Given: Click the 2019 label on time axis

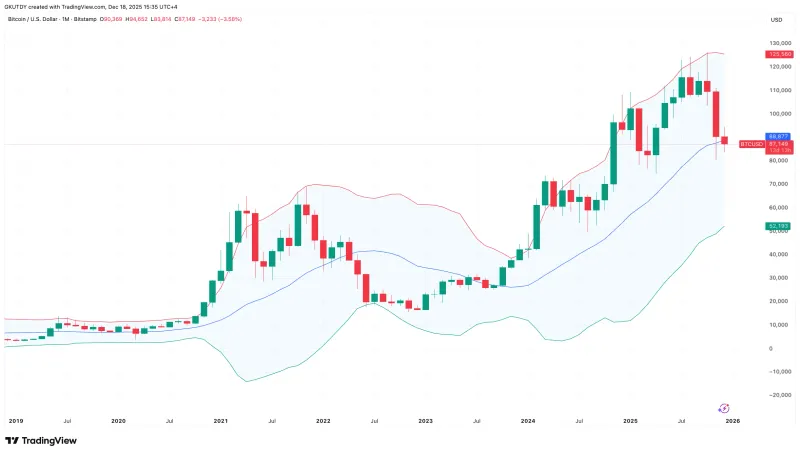Looking at the screenshot, I should point(16,423).
